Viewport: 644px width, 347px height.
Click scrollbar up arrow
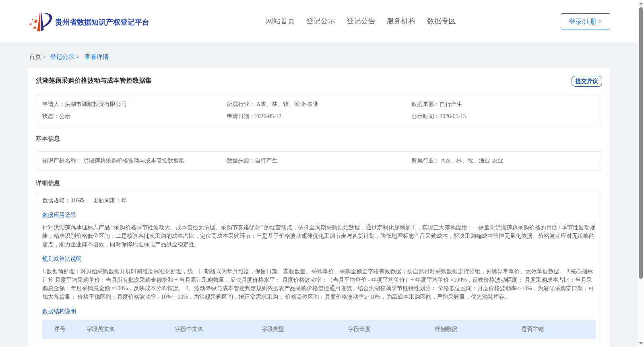click(x=641, y=3)
